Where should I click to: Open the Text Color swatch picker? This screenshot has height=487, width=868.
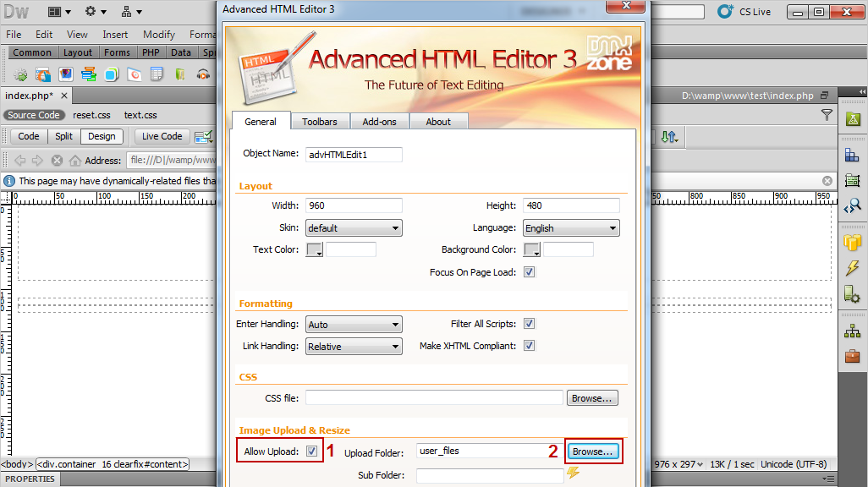coord(315,249)
